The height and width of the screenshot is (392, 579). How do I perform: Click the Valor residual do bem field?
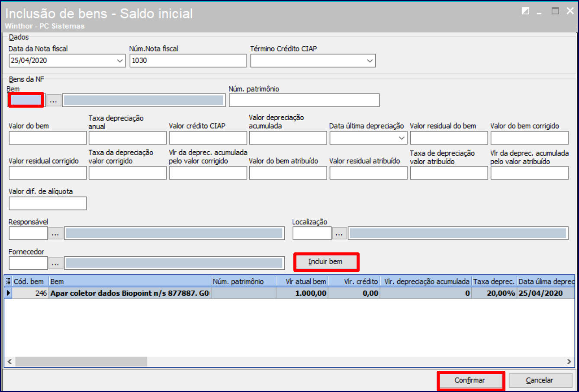point(449,138)
